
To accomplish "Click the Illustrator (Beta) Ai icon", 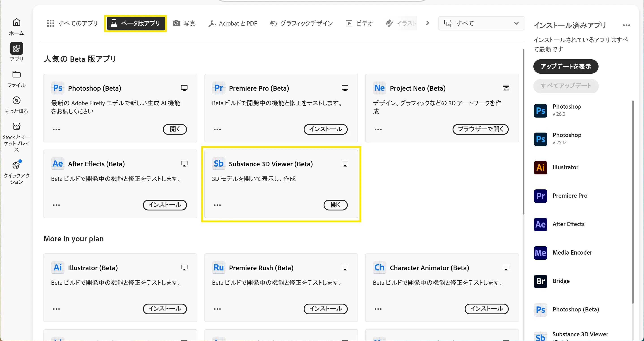I will (58, 268).
